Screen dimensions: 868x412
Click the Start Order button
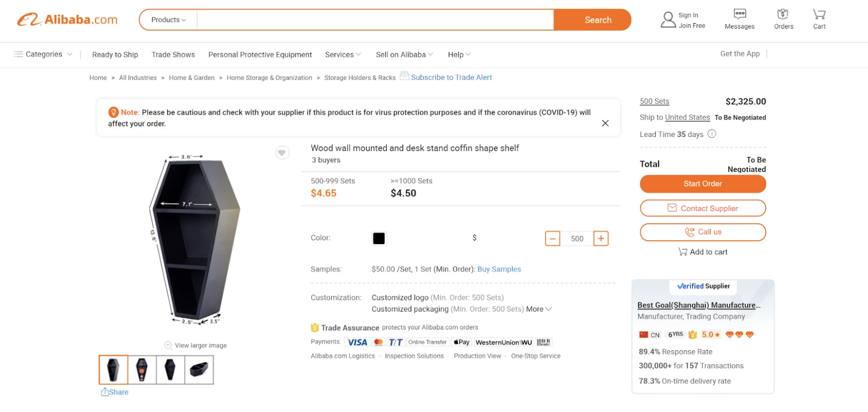point(702,184)
